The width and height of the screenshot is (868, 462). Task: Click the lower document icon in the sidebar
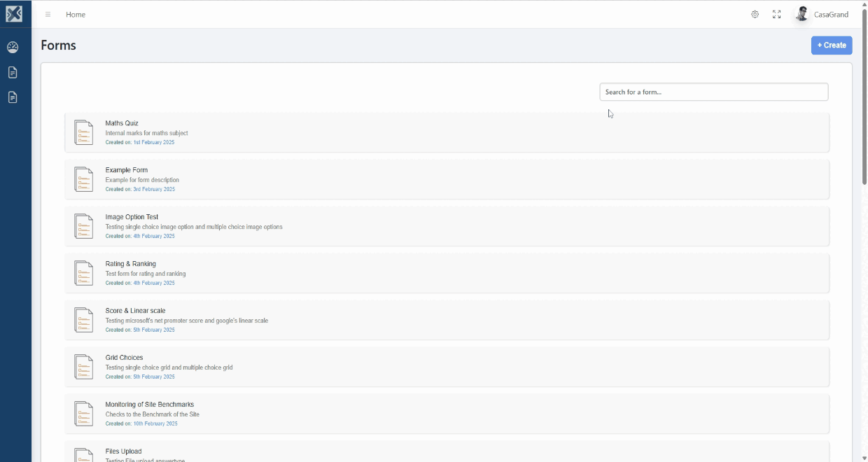click(x=13, y=97)
